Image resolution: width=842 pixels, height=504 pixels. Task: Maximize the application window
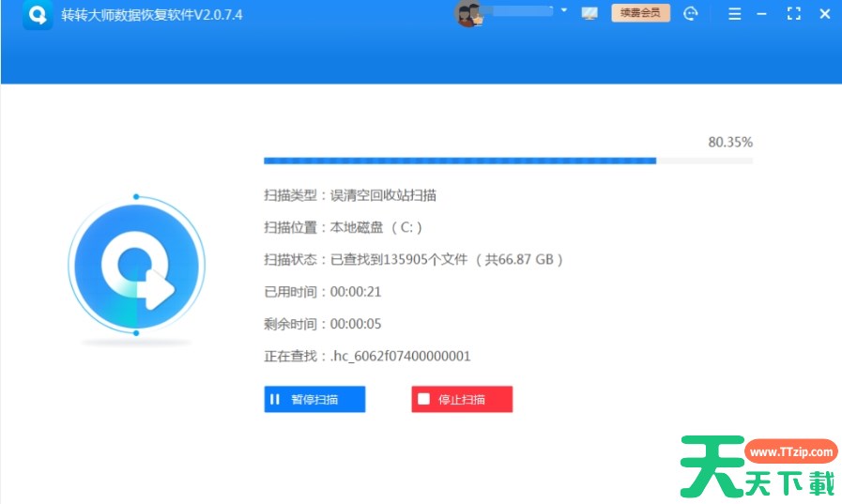pos(793,14)
